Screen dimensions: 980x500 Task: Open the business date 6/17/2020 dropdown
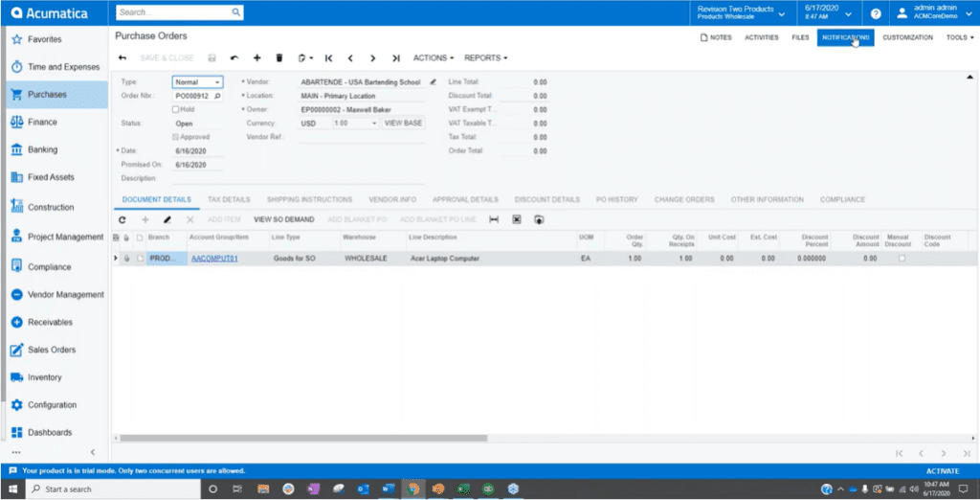(x=828, y=12)
